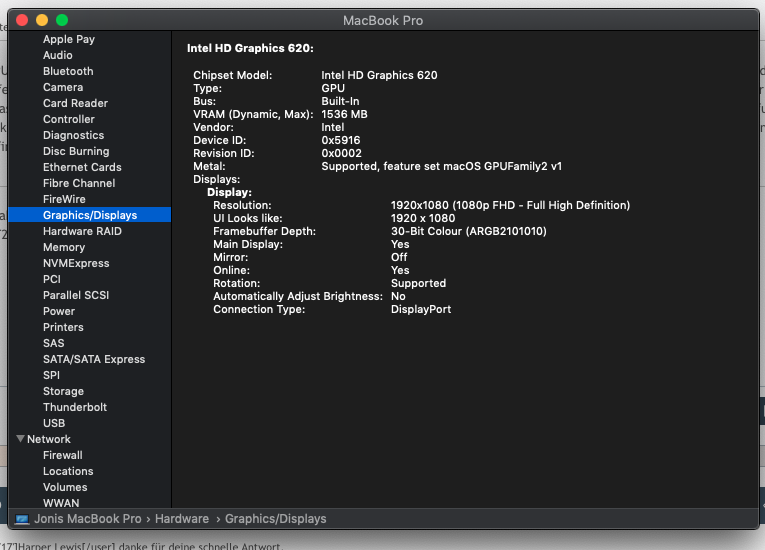Click the laptop icon in the path bar

(x=22, y=519)
